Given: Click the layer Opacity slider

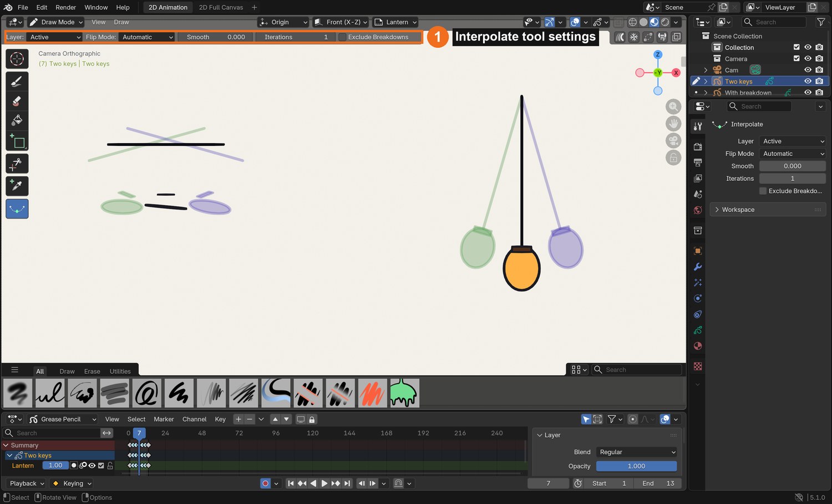Looking at the screenshot, I should point(637,466).
